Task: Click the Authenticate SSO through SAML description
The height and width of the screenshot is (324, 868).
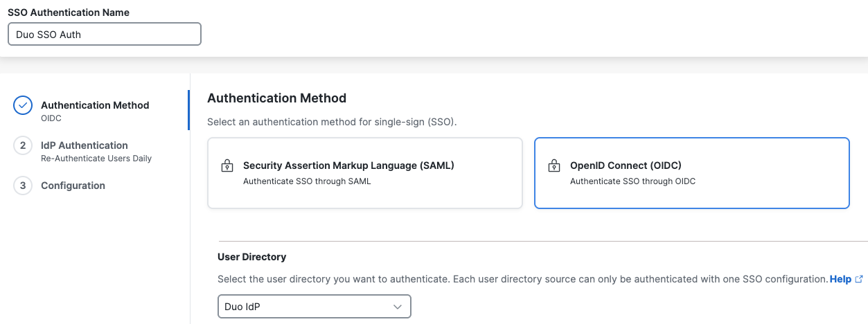Action: 307,181
